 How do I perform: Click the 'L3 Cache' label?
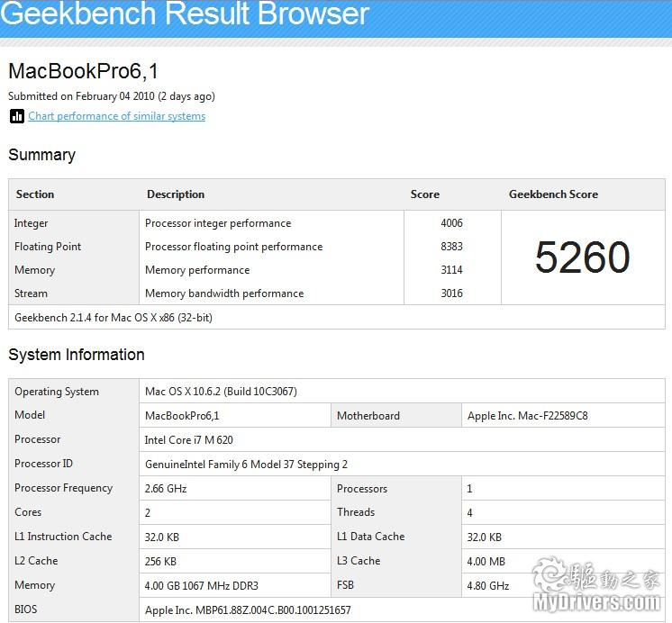[359, 561]
